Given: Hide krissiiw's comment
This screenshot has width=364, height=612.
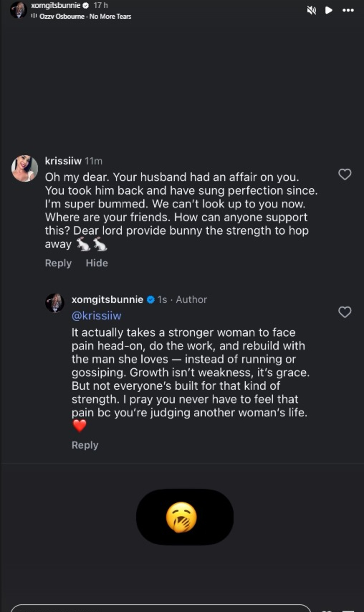Looking at the screenshot, I should tap(97, 263).
